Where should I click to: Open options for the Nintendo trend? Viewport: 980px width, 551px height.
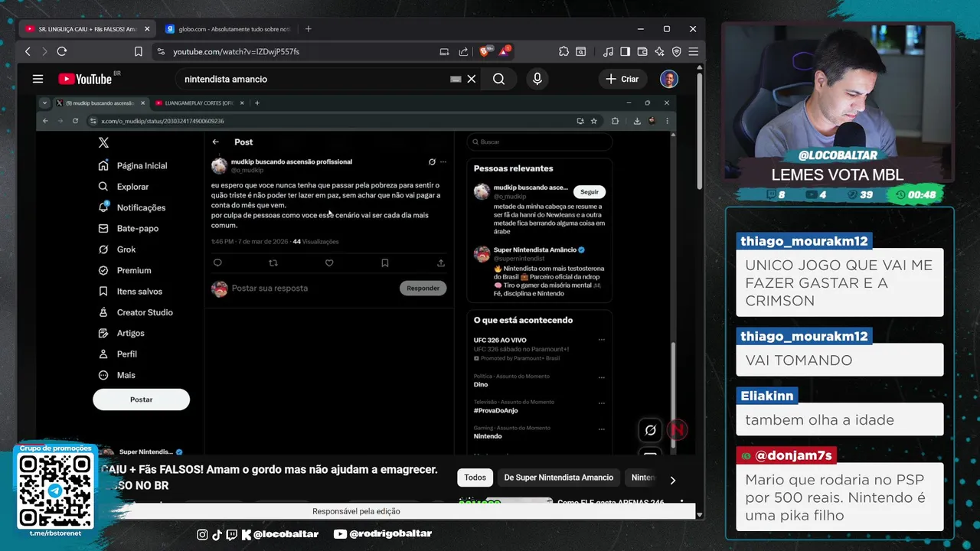point(601,429)
